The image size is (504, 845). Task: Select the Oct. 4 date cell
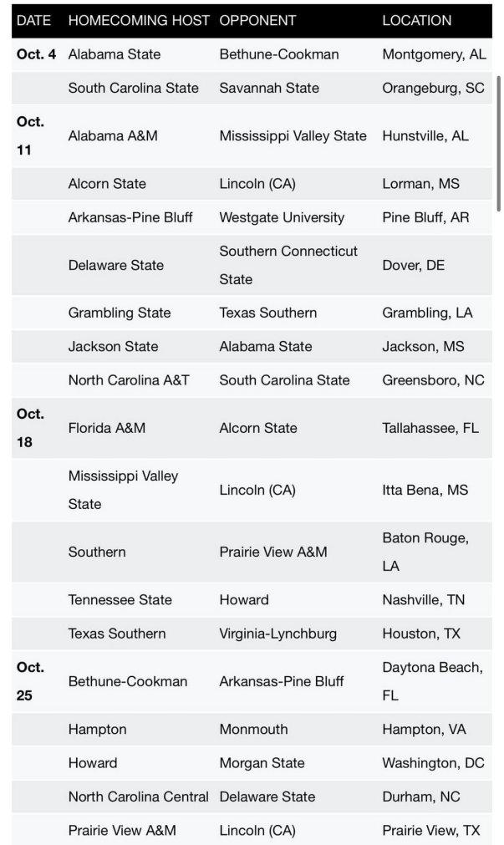tap(36, 54)
